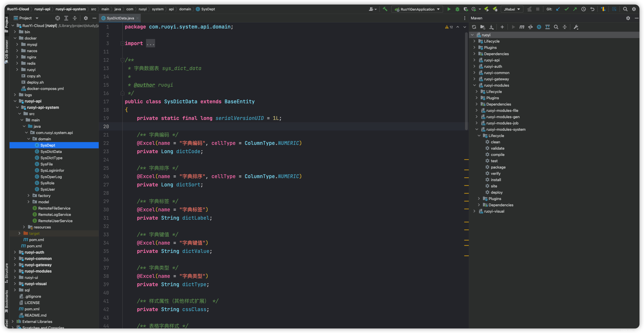Collapse all nodes in Maven panel
644x333 pixels.
[564, 27]
